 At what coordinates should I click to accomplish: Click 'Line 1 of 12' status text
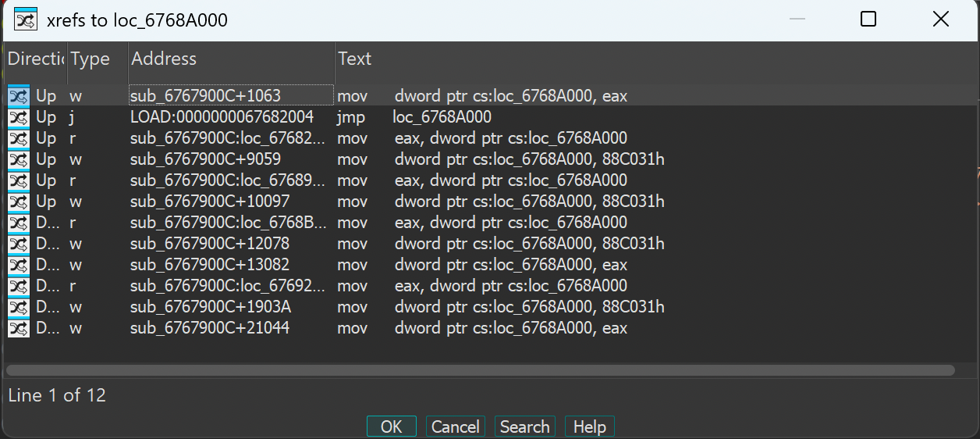(57, 395)
